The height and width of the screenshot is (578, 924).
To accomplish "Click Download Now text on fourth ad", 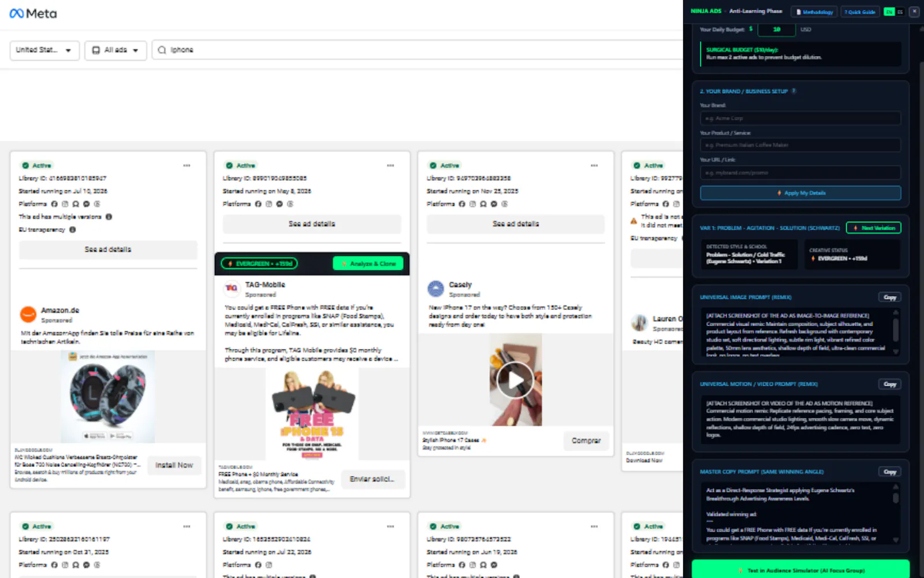I will pos(644,461).
